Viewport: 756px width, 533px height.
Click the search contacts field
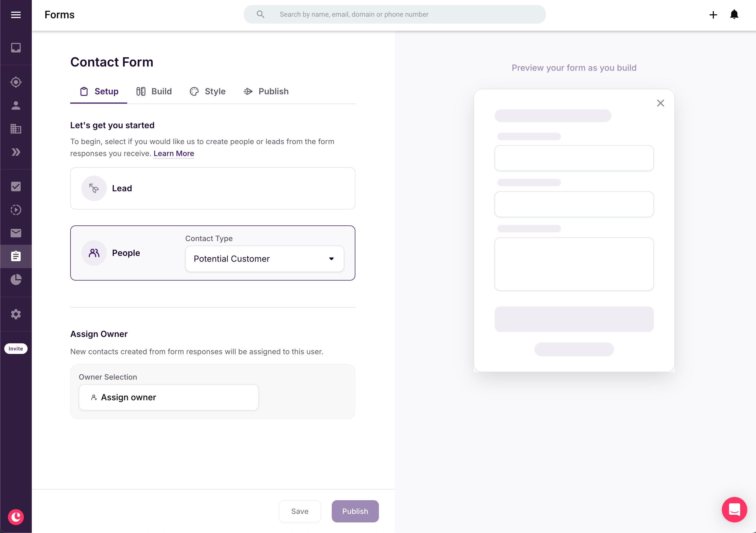(x=395, y=15)
